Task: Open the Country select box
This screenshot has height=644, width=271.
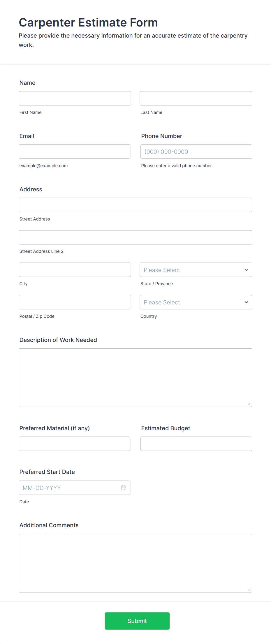Action: pos(196,302)
